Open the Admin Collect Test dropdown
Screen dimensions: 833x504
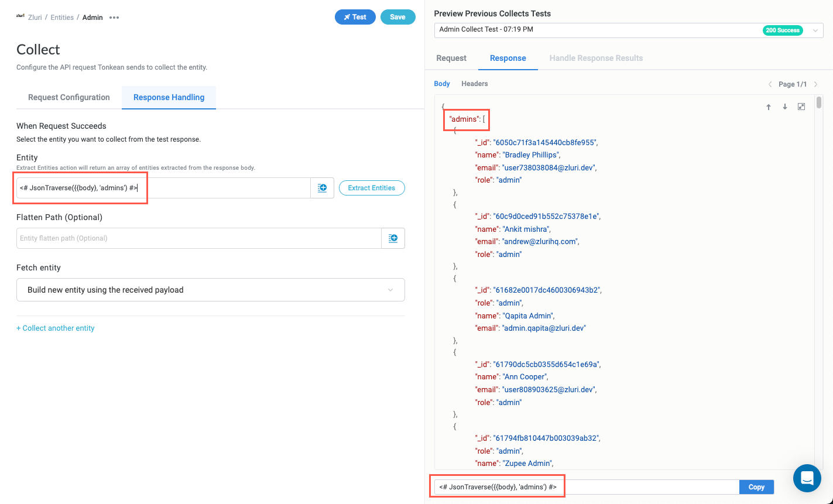[815, 30]
